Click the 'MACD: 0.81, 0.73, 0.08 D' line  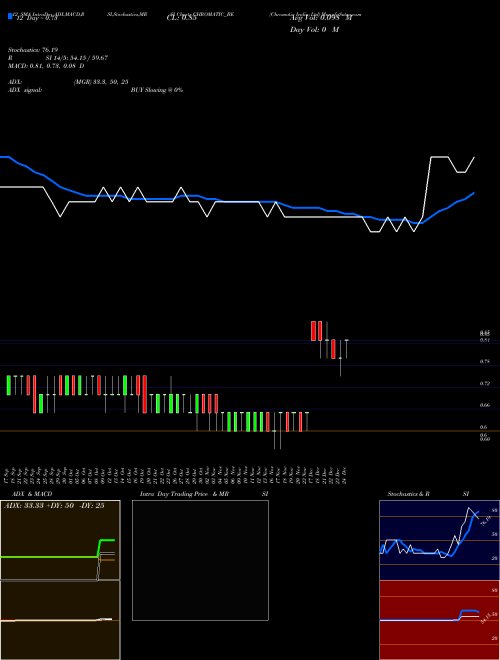point(46,66)
